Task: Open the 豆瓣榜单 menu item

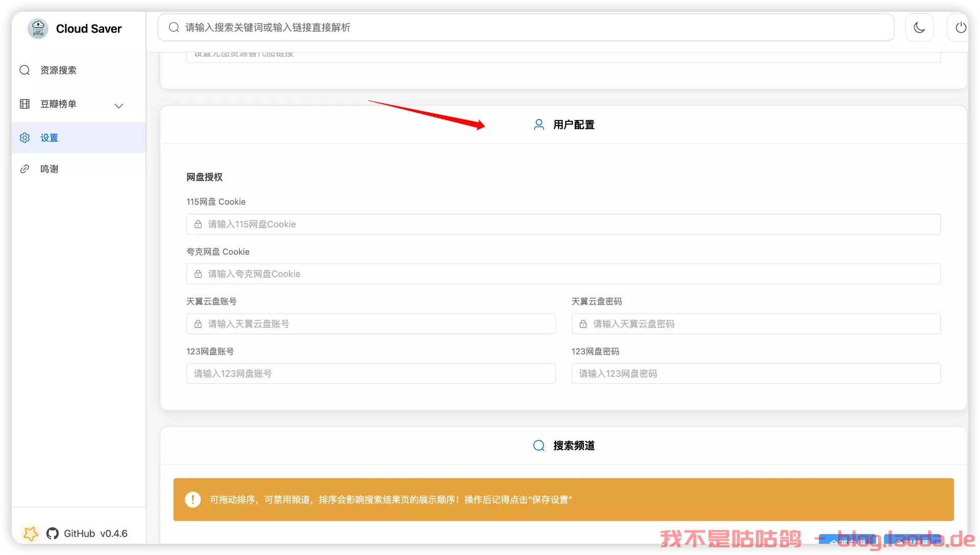Action: [79, 104]
